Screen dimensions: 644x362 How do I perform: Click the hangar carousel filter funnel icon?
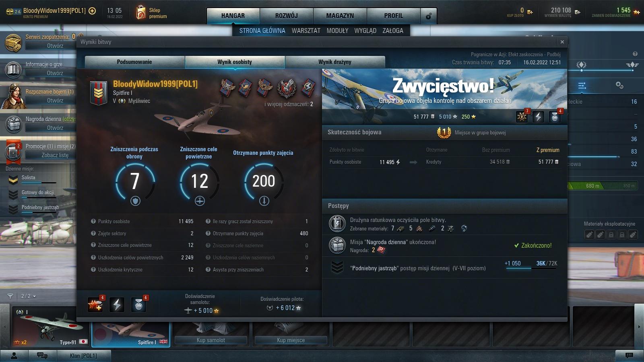pyautogui.click(x=10, y=296)
